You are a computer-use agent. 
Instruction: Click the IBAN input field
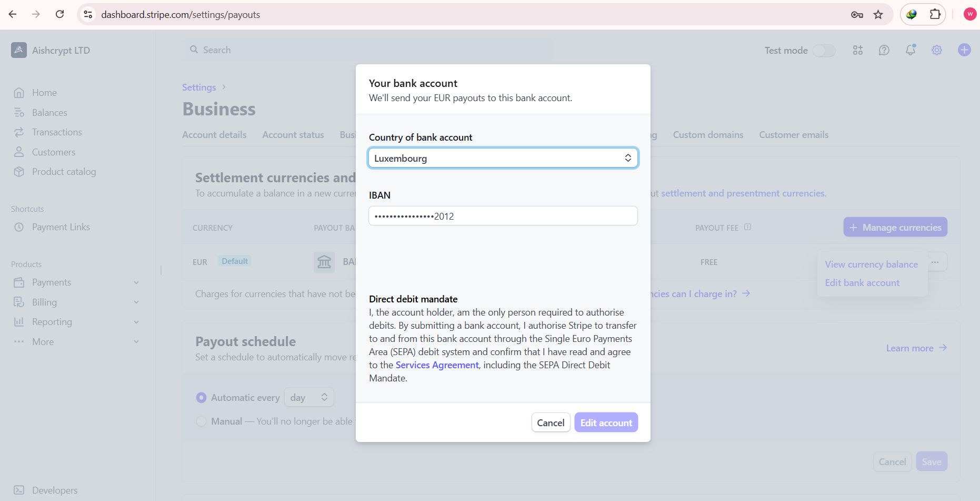(503, 216)
